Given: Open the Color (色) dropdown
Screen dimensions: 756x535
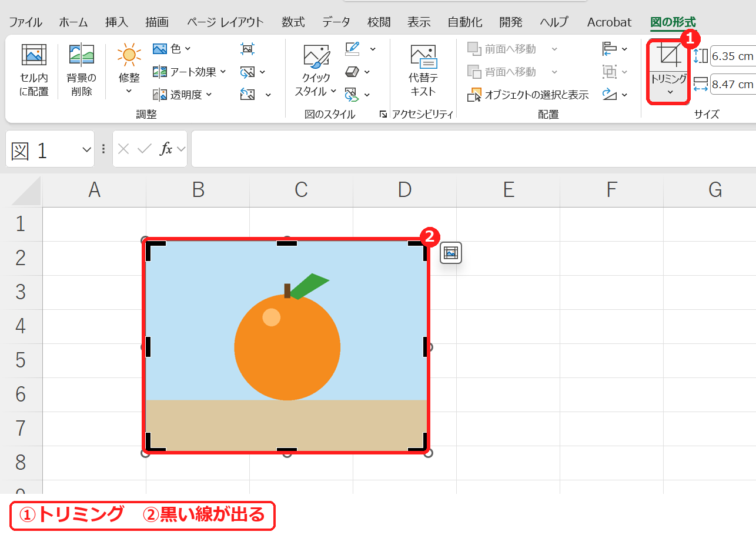Looking at the screenshot, I should click(x=172, y=49).
